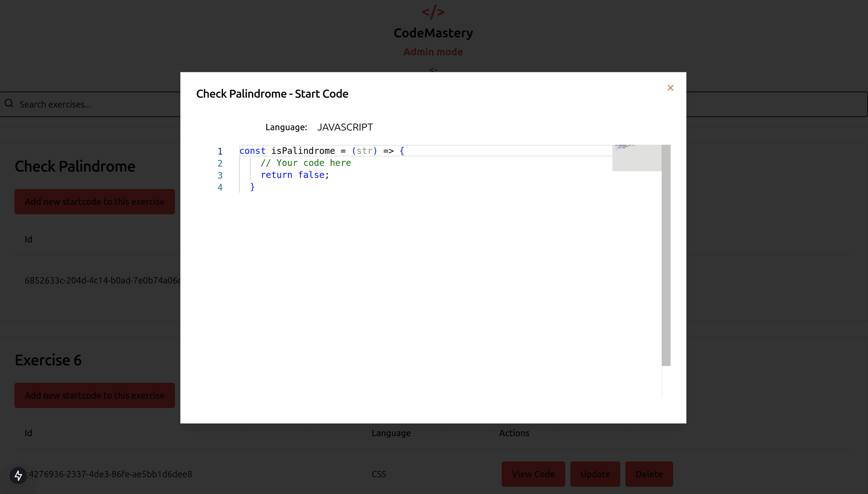
Task: Click the Check Palindrome section heading
Action: click(x=75, y=166)
